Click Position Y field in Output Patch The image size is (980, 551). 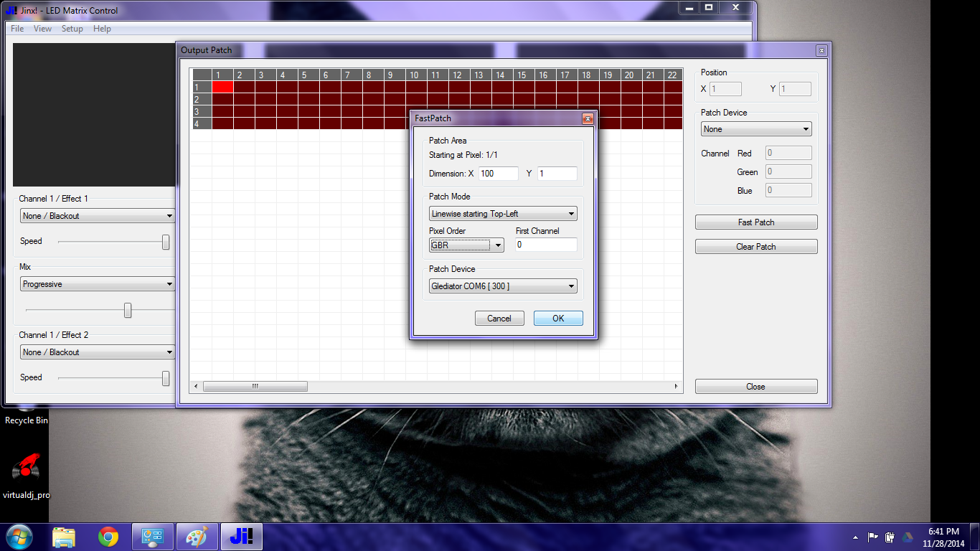coord(795,89)
